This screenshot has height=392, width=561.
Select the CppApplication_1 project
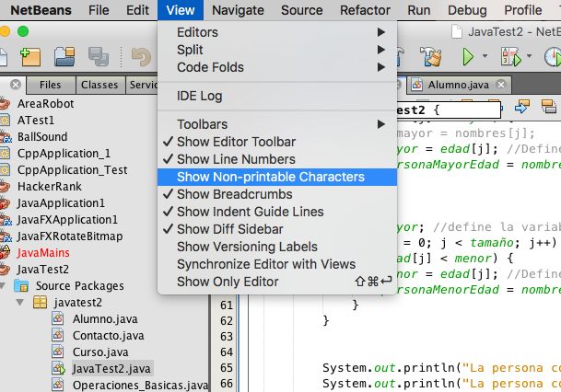click(x=64, y=154)
